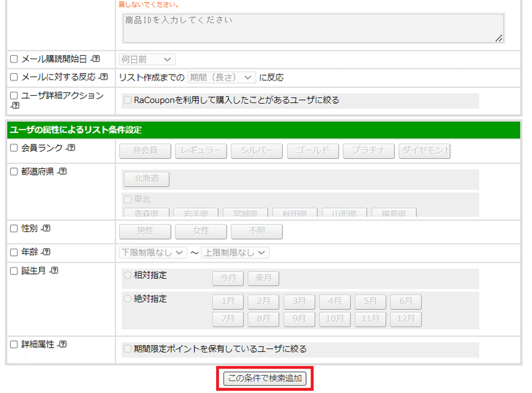Click the この条件で検索追加 button
Viewport: 532px width, 393px height.
(265, 378)
